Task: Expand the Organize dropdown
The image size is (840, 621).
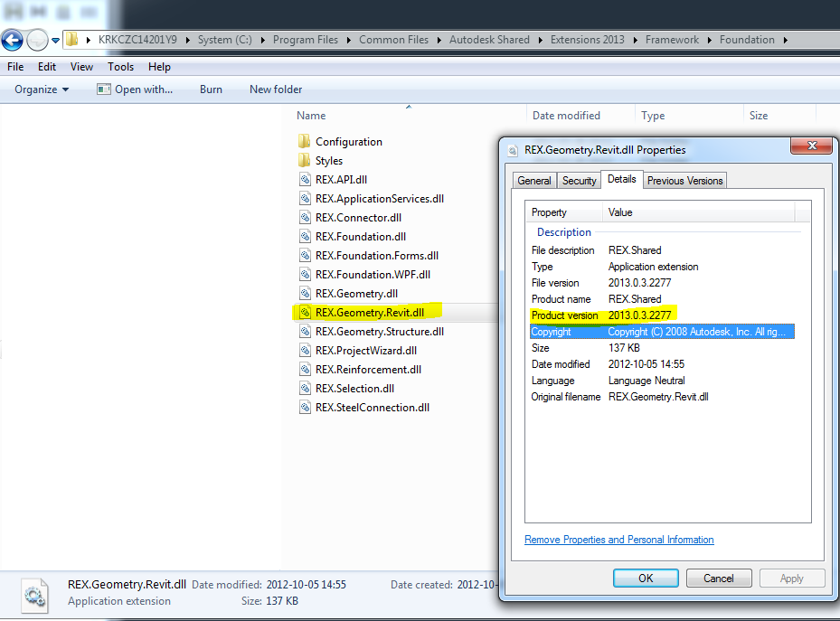Action: (x=42, y=89)
